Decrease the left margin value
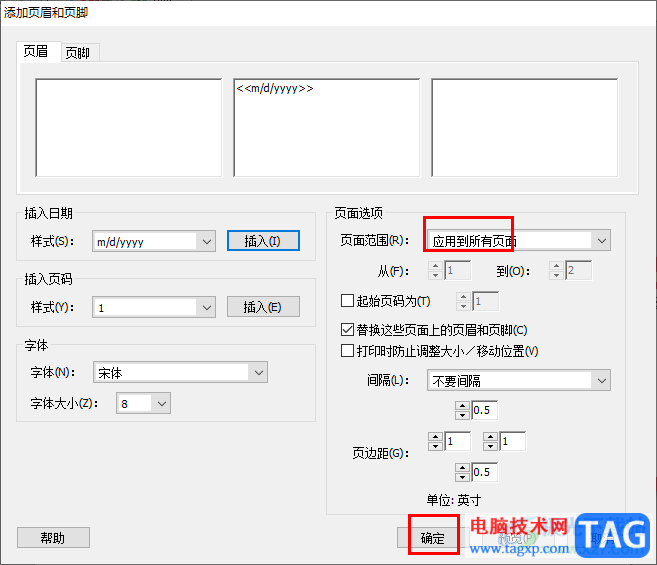Viewport: 657px width, 565px height. coord(435,446)
